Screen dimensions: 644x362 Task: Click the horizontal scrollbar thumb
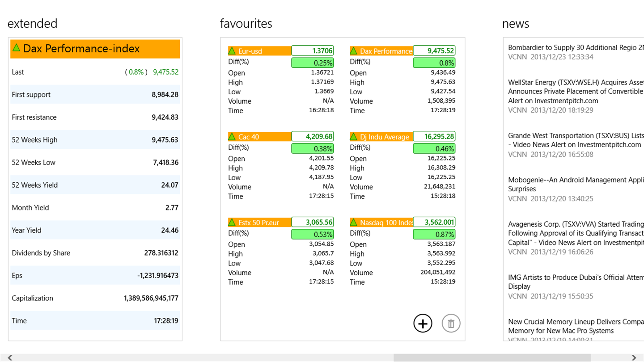coord(492,358)
